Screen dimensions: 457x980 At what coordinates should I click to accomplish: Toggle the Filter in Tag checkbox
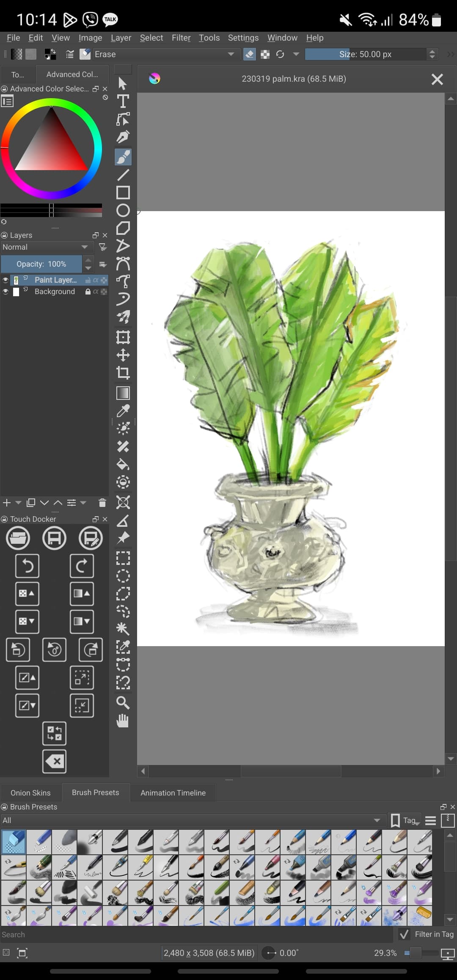coord(404,934)
